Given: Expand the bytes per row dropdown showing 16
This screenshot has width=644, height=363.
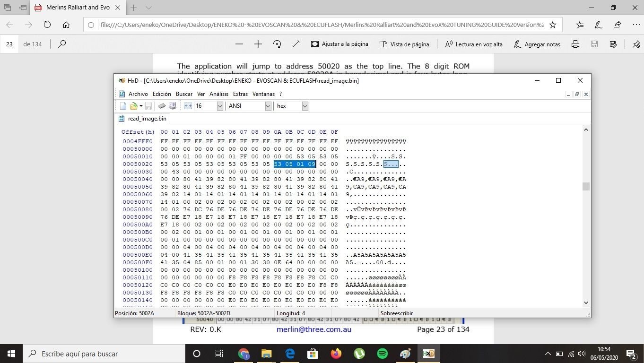Looking at the screenshot, I should pos(220,106).
